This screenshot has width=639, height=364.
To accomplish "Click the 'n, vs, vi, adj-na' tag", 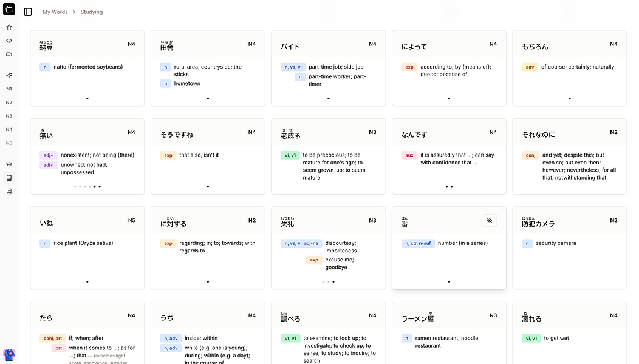I will click(301, 243).
